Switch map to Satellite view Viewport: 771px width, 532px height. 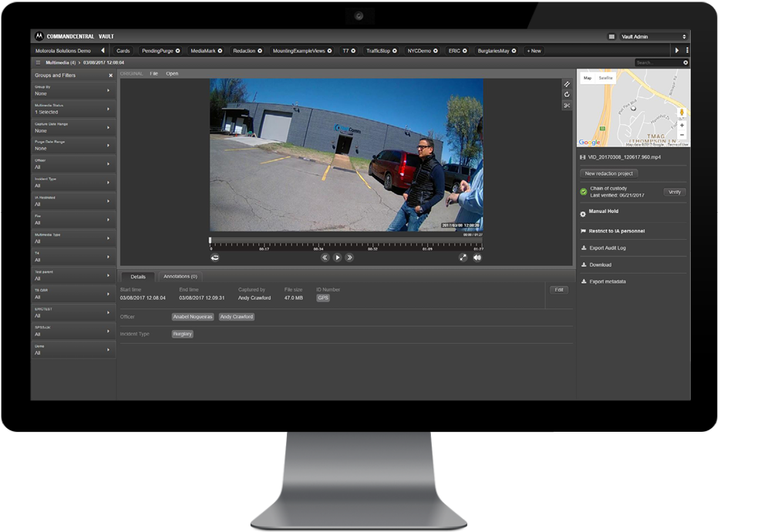click(x=606, y=78)
